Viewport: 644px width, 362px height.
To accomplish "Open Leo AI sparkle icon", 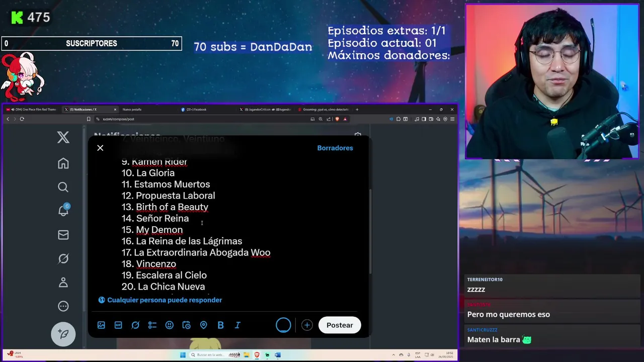I will click(438, 119).
